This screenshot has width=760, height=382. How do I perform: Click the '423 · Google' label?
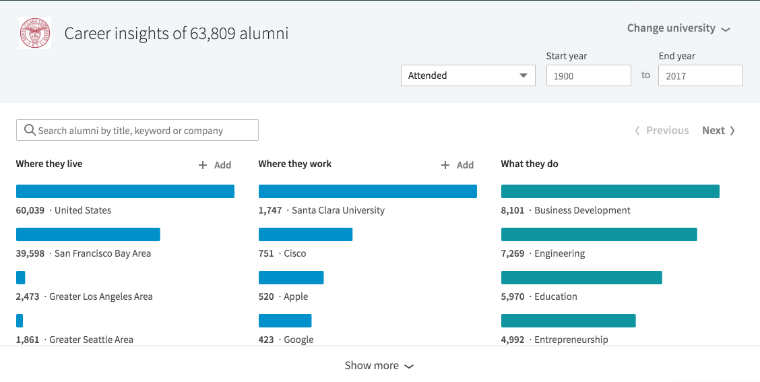point(286,340)
